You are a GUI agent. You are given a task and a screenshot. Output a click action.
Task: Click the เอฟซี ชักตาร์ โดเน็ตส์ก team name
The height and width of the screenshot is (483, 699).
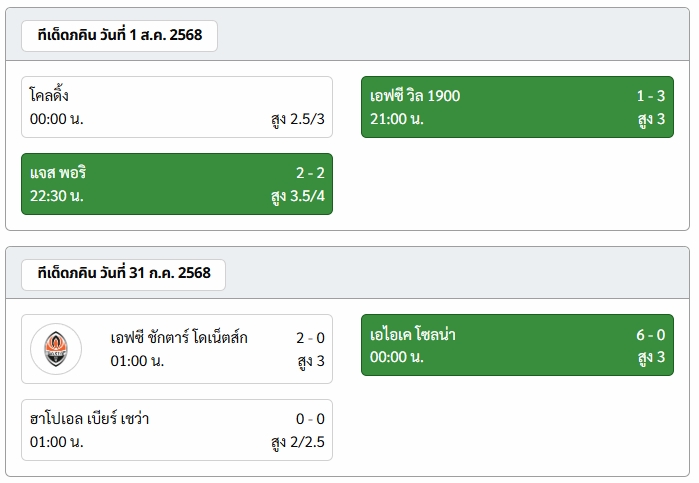point(179,338)
